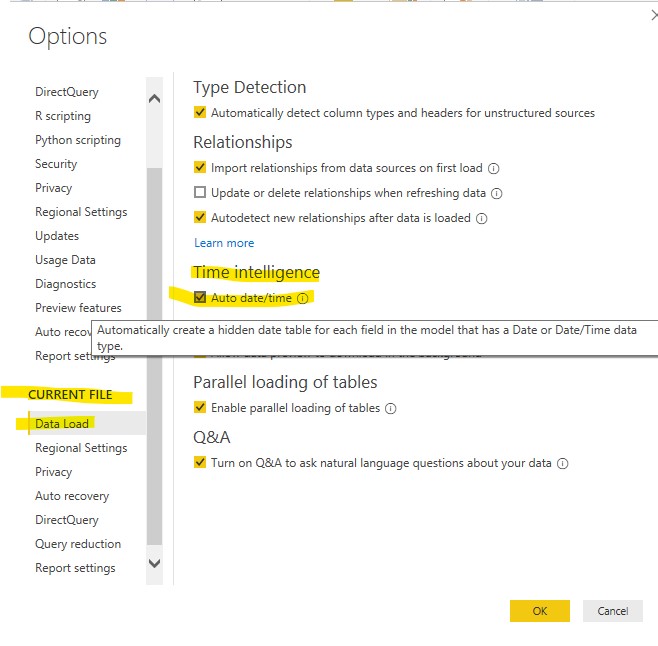Click info icon beside Auto date/time
This screenshot has width=658, height=646.
pos(303,298)
